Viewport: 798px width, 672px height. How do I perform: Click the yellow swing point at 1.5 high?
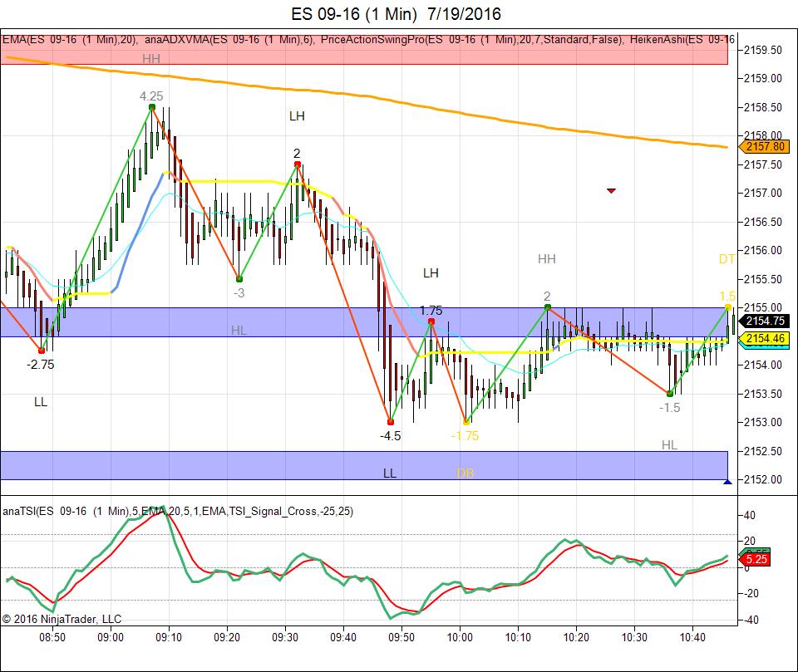coord(728,307)
